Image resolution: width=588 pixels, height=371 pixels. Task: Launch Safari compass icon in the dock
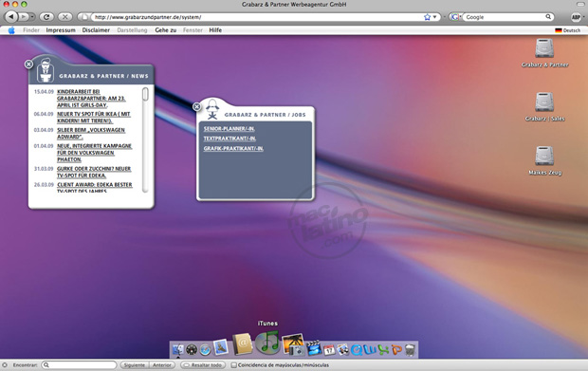click(x=205, y=349)
